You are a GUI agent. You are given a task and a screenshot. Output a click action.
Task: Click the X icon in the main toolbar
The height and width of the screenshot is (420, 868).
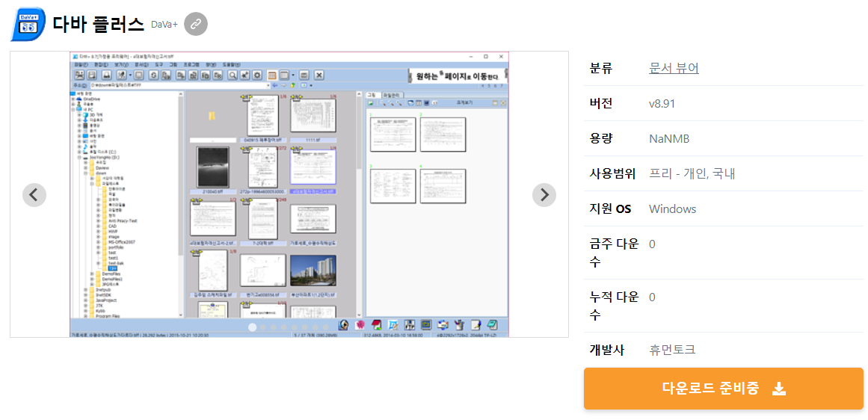pyautogui.click(x=318, y=75)
